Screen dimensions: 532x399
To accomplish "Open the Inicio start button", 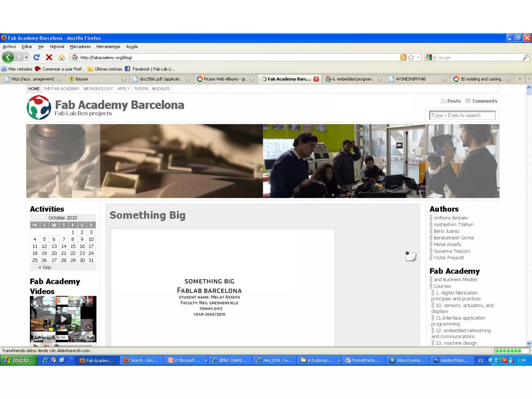I will coord(18,360).
